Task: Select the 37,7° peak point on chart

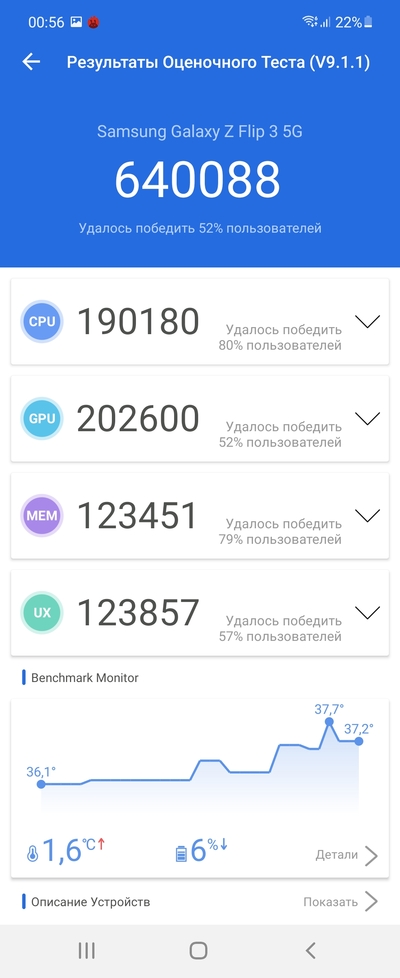Action: [x=329, y=722]
